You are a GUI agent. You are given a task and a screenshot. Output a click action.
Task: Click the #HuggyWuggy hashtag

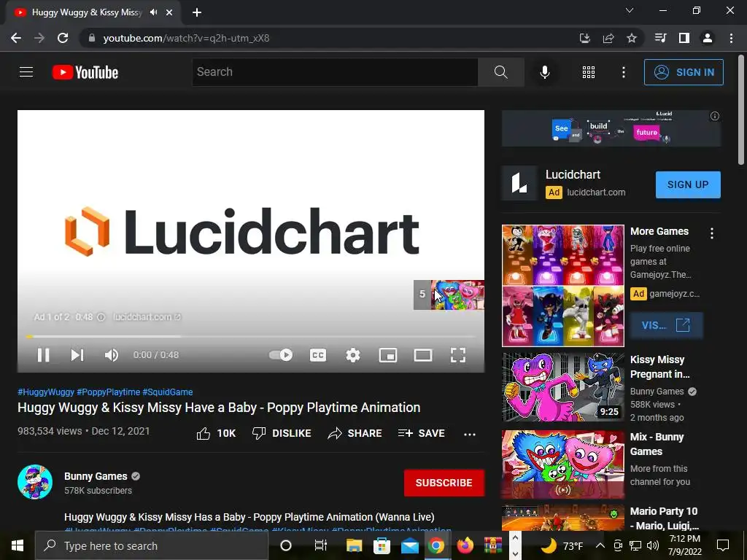click(46, 392)
